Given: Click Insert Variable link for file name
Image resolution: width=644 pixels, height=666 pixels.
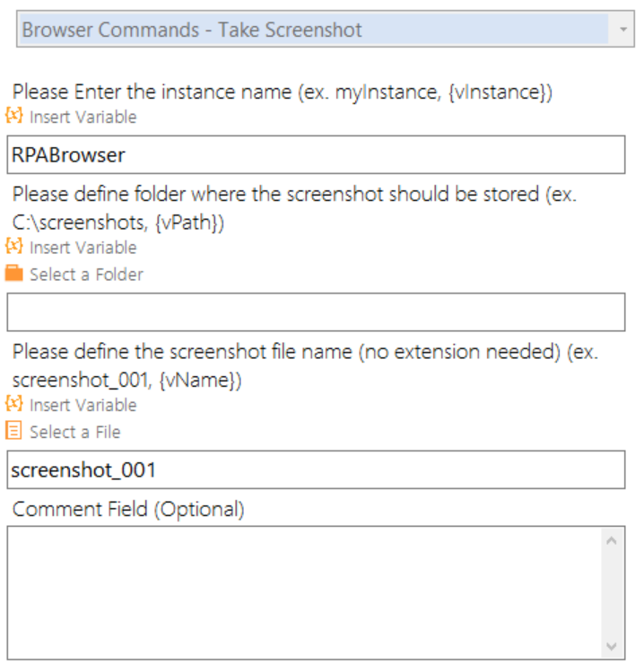Looking at the screenshot, I should (x=83, y=405).
